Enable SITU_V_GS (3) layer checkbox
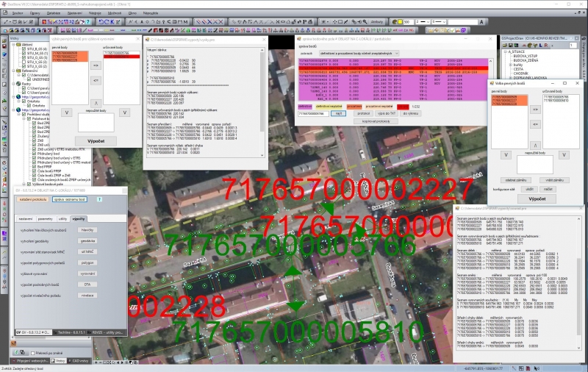Image resolution: width=588 pixels, height=372 pixels. coord(24,62)
